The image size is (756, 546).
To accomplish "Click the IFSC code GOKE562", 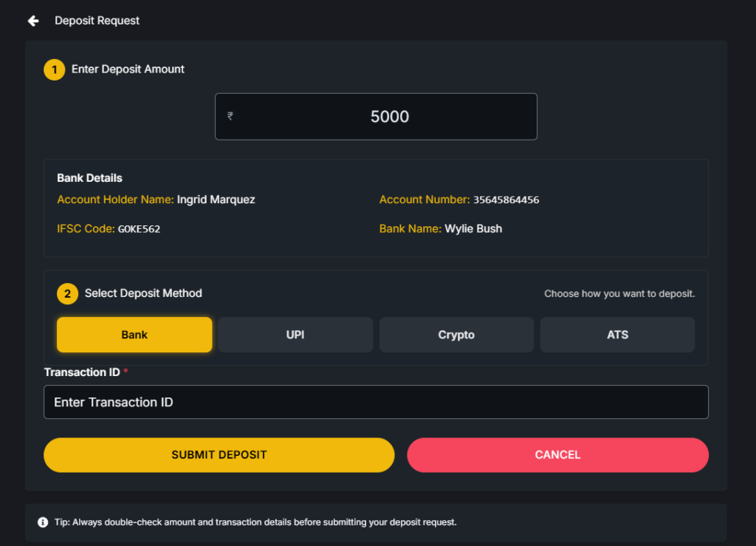I will click(139, 229).
